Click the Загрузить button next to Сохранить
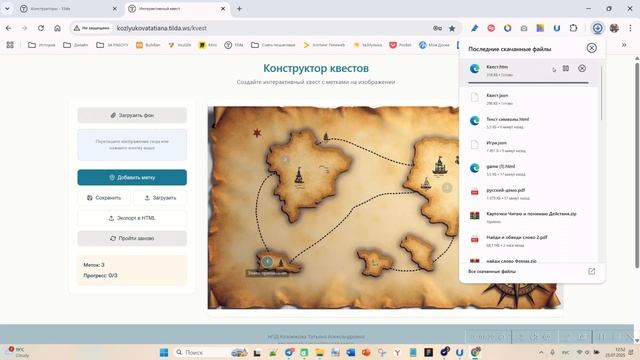 (160, 198)
